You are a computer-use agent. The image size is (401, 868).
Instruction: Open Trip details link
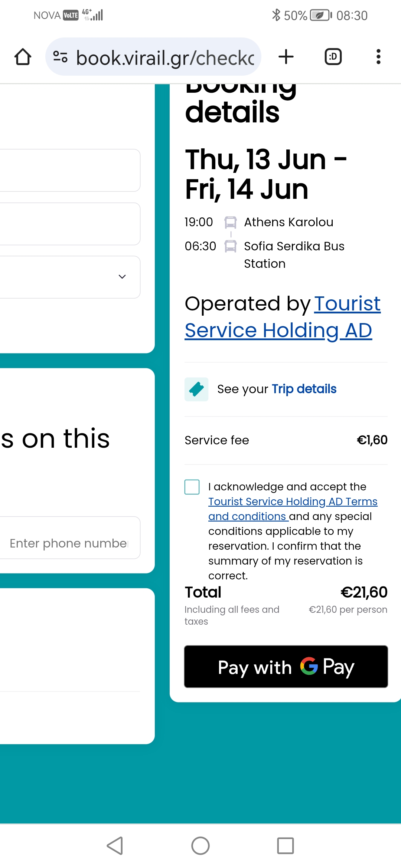click(x=304, y=389)
